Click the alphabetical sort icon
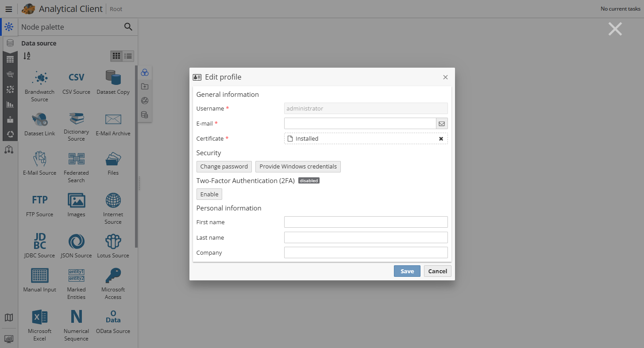The height and width of the screenshot is (348, 644). pyautogui.click(x=27, y=56)
